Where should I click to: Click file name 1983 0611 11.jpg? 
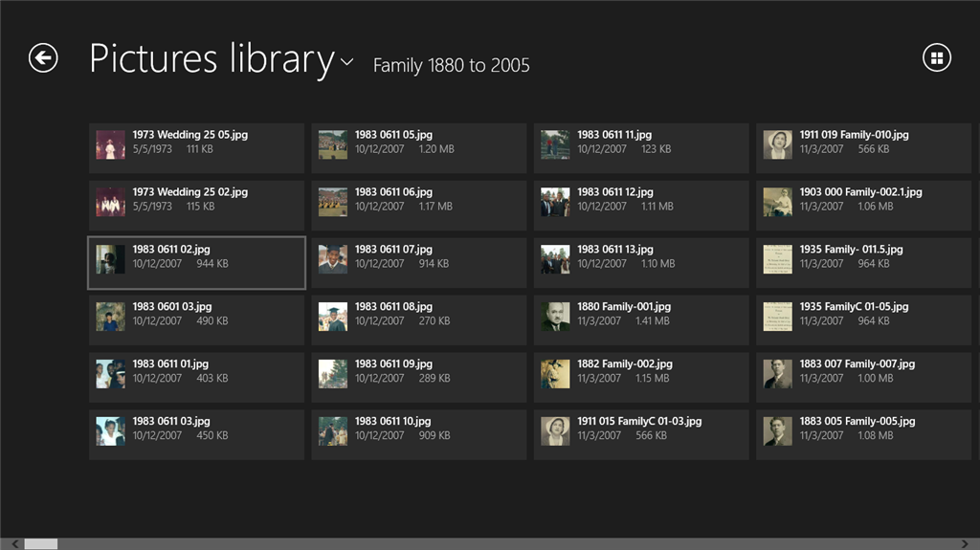click(614, 135)
